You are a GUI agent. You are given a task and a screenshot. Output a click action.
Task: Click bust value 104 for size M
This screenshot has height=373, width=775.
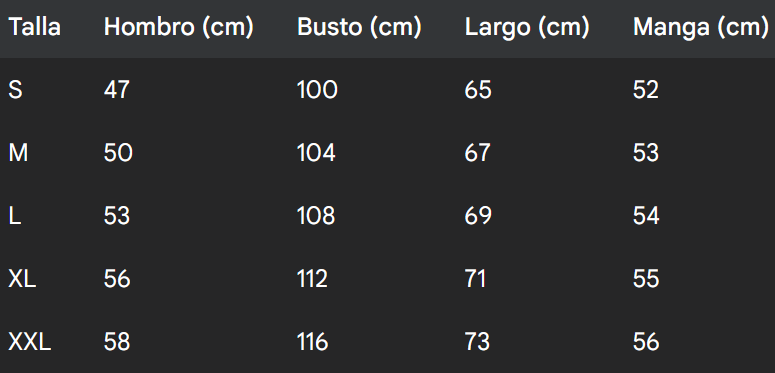pos(316,153)
